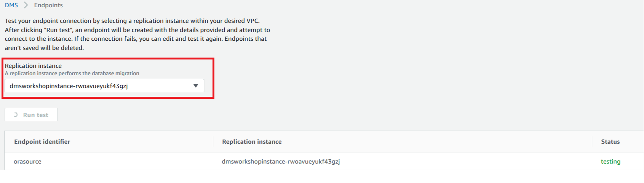Click the column divider before Replication instance header
The image size is (644, 183).
pos(213,142)
